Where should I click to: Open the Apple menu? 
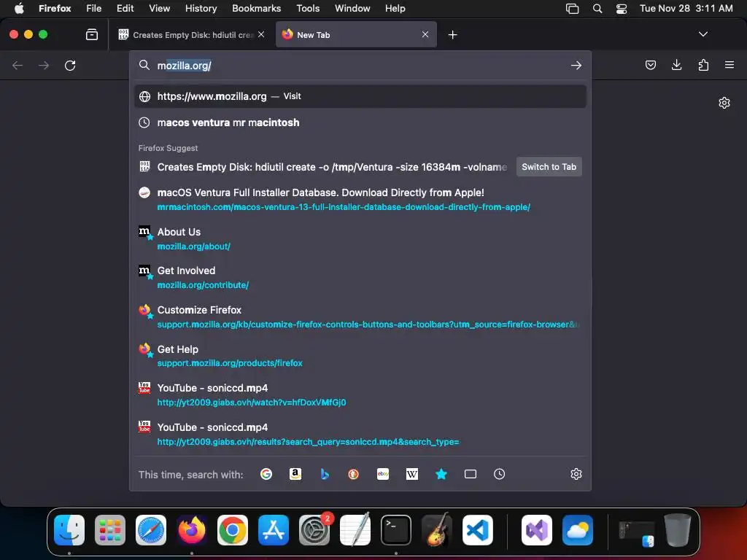[19, 9]
